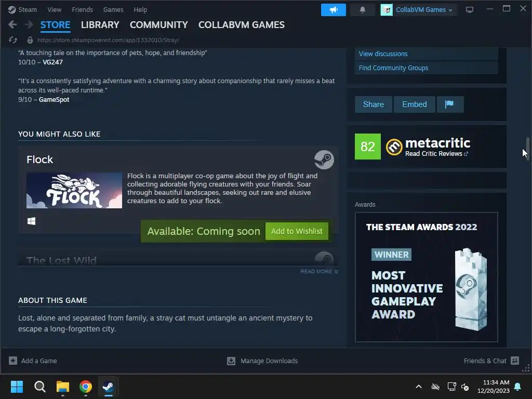Screen dimensions: 532x399
Task: Launch File Explorer from taskbar
Action: (63, 387)
